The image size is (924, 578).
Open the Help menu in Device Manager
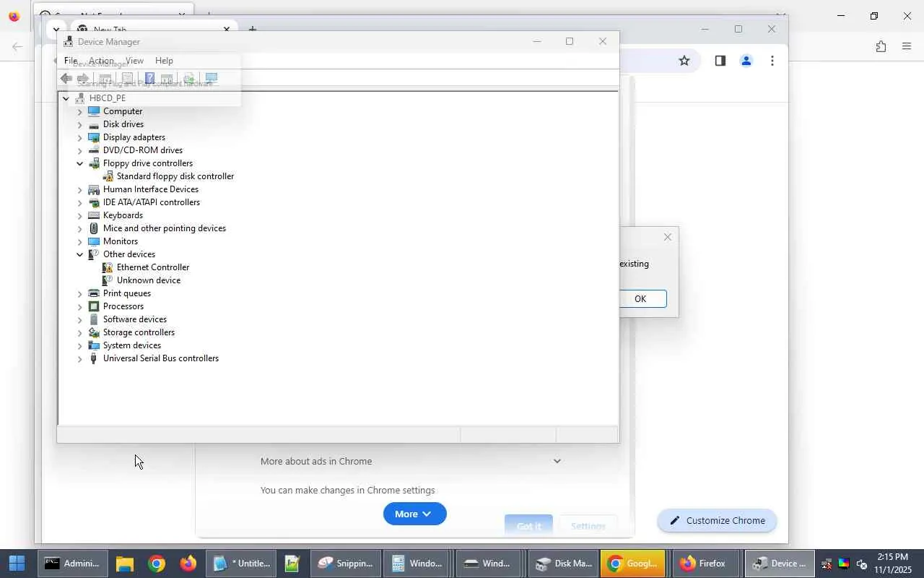click(x=164, y=61)
